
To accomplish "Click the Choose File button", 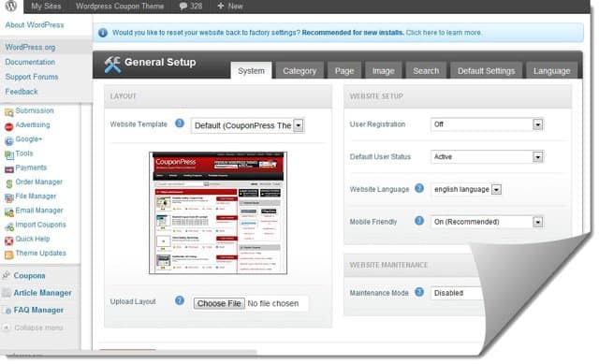I will pyautogui.click(x=219, y=304).
